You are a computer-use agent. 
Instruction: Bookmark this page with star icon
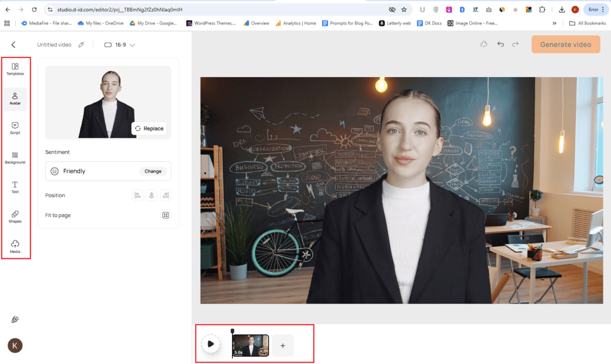404,10
